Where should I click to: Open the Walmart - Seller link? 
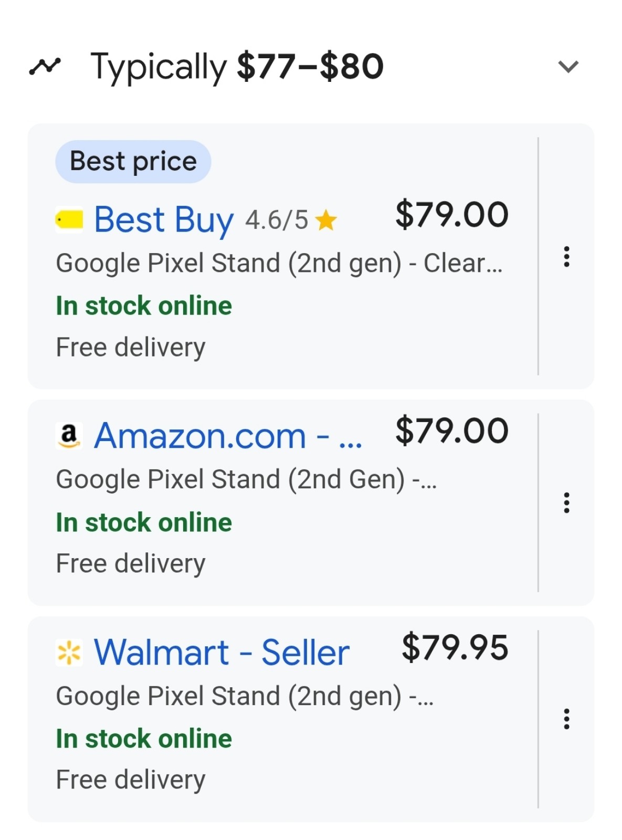(x=222, y=653)
